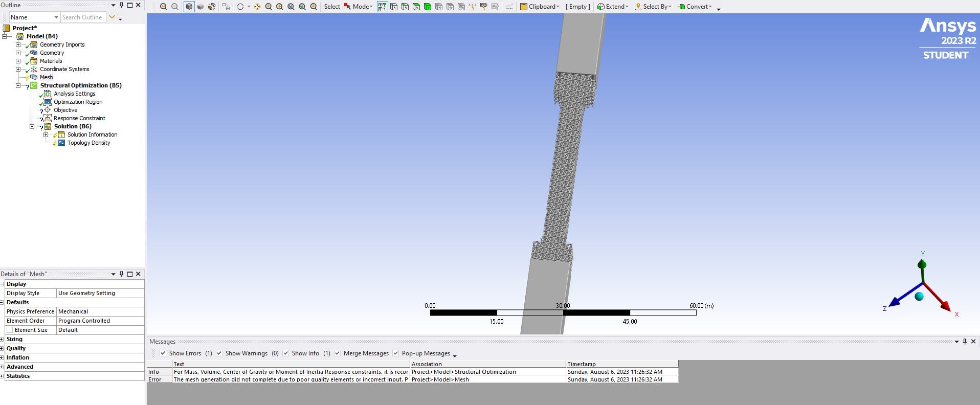Image resolution: width=980 pixels, height=405 pixels.
Task: Click the Search Outline field
Action: click(x=82, y=17)
